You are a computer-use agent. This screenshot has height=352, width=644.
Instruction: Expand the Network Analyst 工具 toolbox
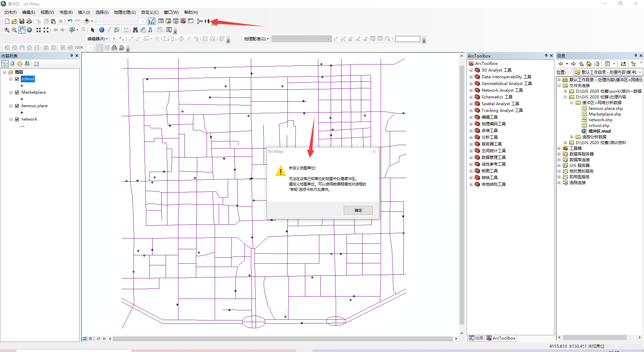(x=471, y=90)
